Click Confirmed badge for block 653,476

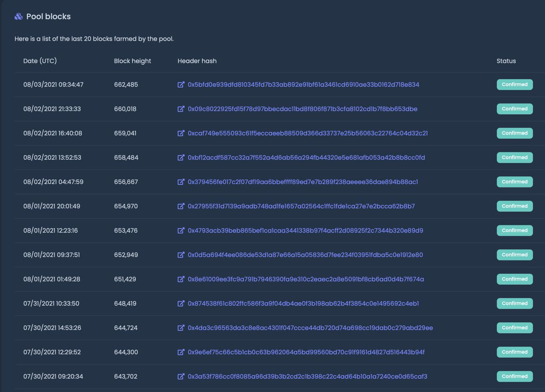click(515, 230)
